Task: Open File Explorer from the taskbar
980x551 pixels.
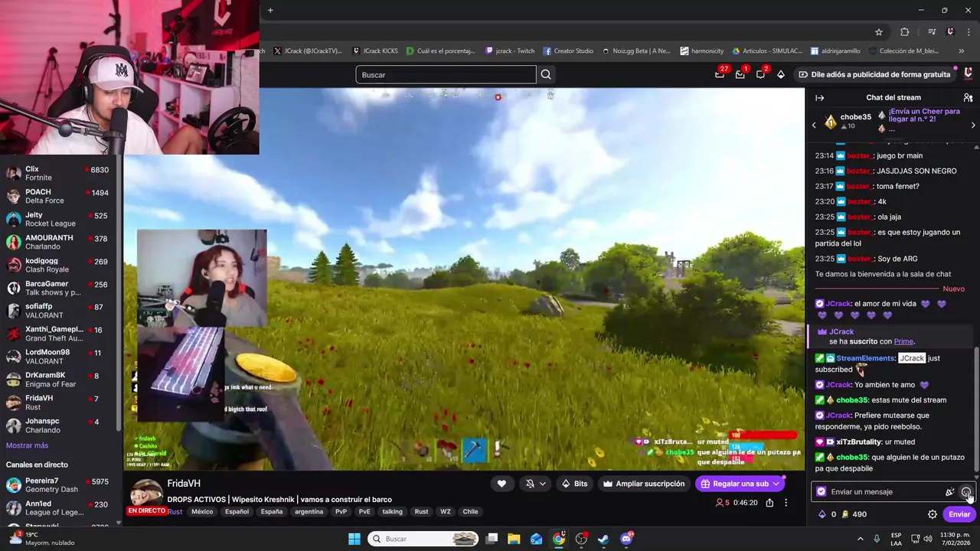Action: tap(514, 539)
